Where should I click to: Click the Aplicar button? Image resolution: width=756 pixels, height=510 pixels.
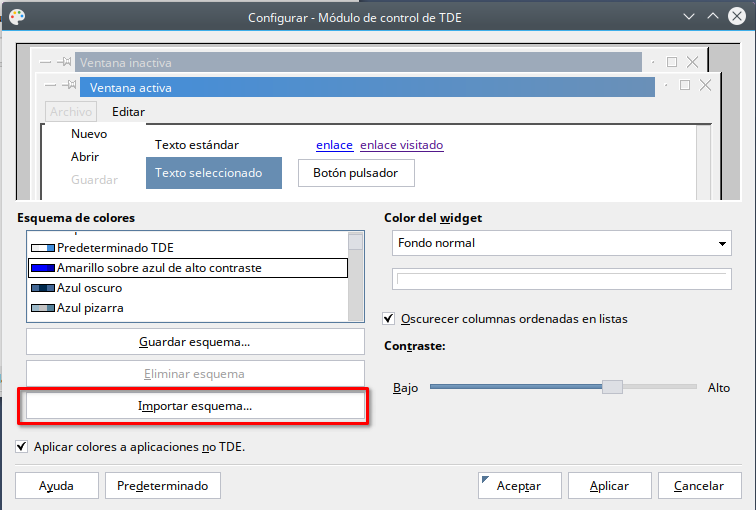pyautogui.click(x=610, y=485)
